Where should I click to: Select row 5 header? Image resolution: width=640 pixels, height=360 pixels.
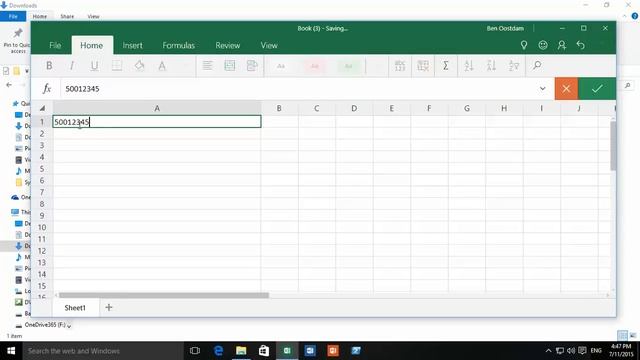42,169
